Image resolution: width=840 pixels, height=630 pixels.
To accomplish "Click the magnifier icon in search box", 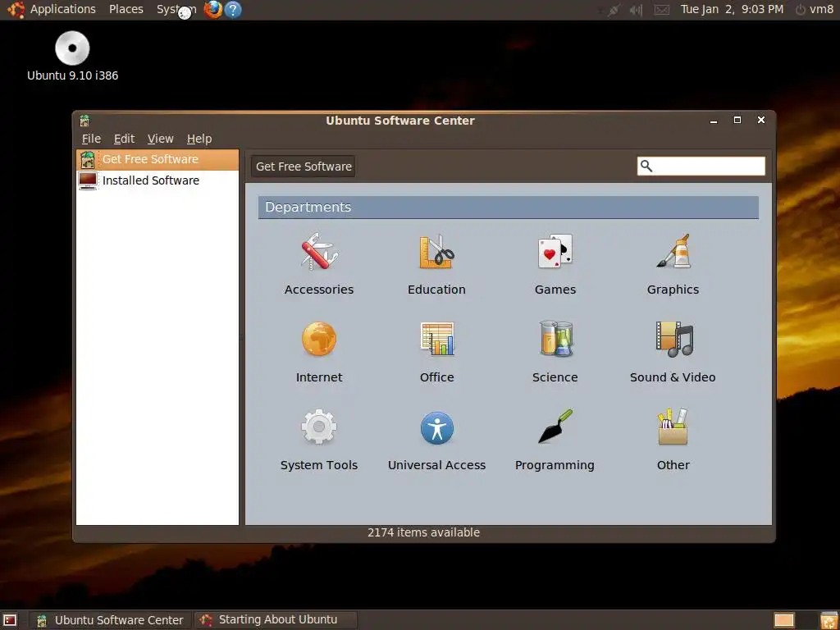I will pyautogui.click(x=646, y=166).
